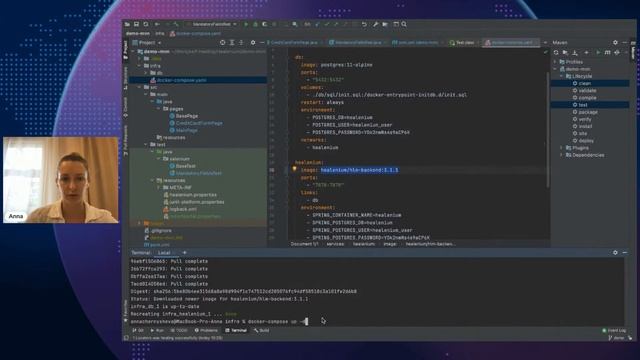
Task: Select docker-compose.yaml in Project tree
Action: point(181,80)
